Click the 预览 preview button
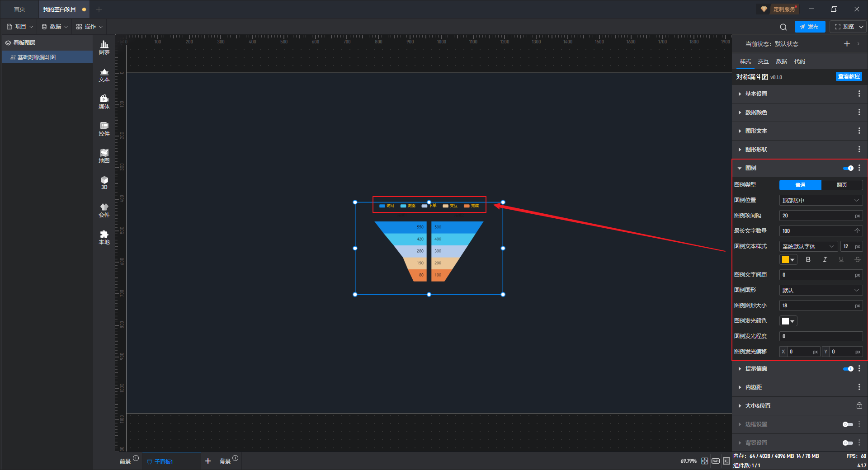The image size is (868, 470). pos(844,27)
